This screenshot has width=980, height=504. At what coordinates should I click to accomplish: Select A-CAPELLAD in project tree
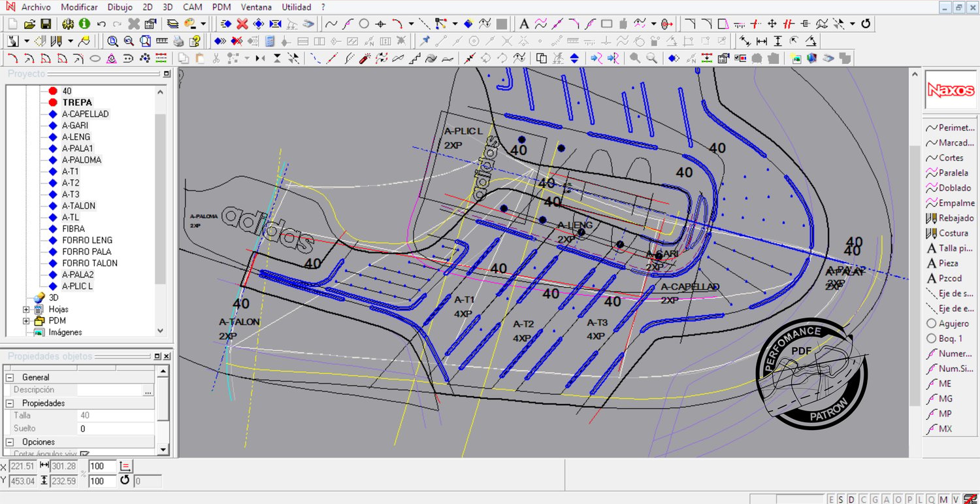(86, 114)
